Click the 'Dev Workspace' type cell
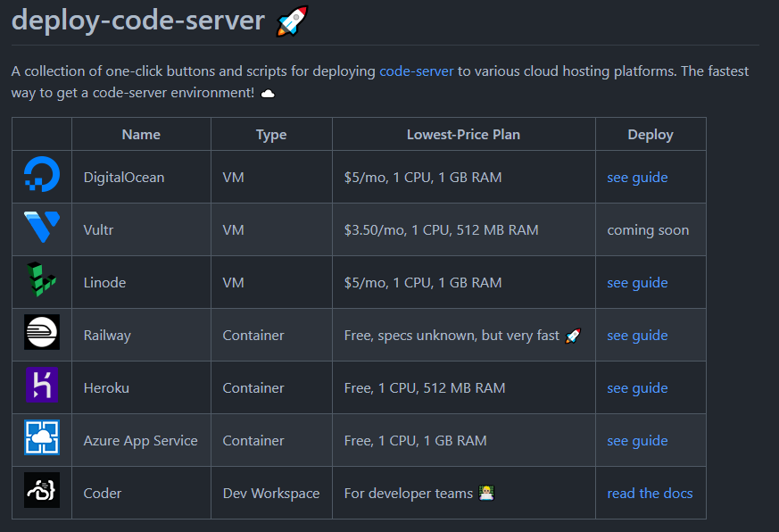 point(271,494)
